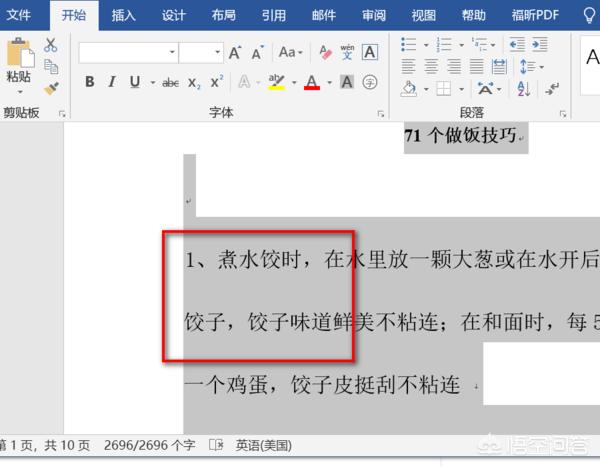This screenshot has height=467, width=600.
Task: Toggle superscript formatting
Action: (217, 82)
